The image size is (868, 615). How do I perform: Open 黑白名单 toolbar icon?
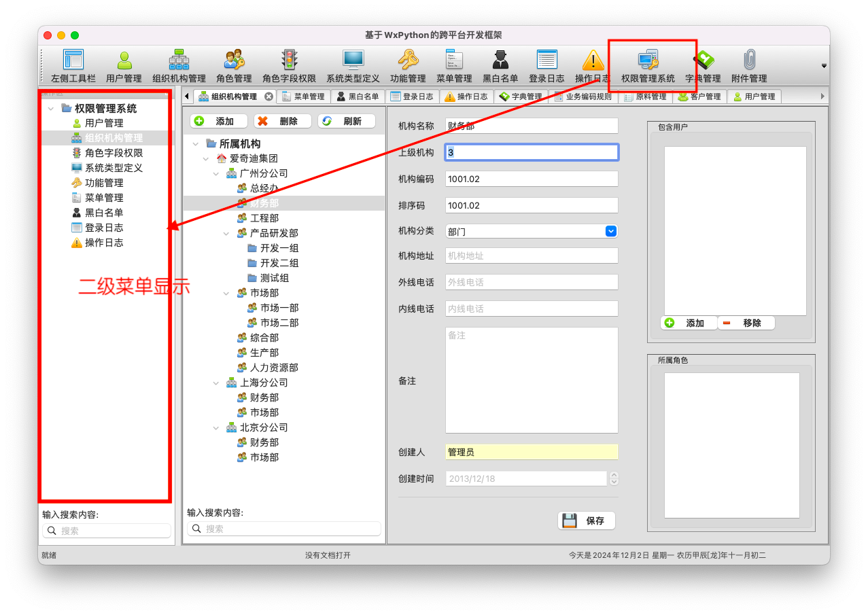501,66
